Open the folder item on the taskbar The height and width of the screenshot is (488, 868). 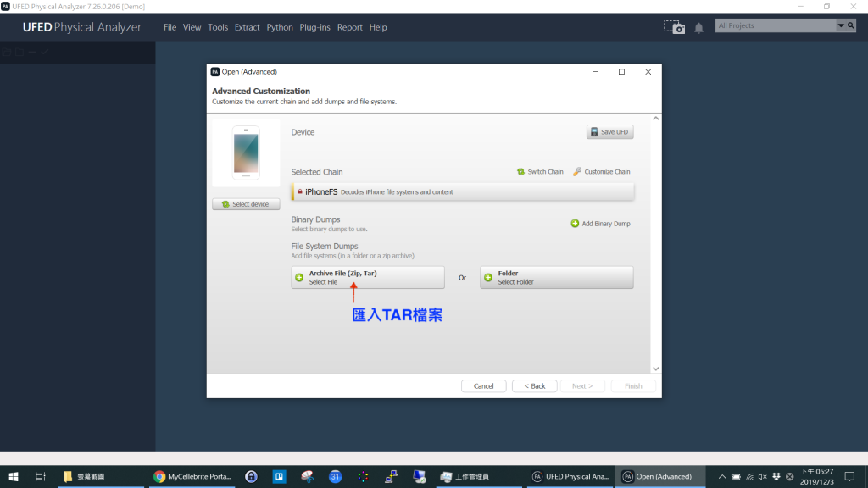(x=100, y=476)
